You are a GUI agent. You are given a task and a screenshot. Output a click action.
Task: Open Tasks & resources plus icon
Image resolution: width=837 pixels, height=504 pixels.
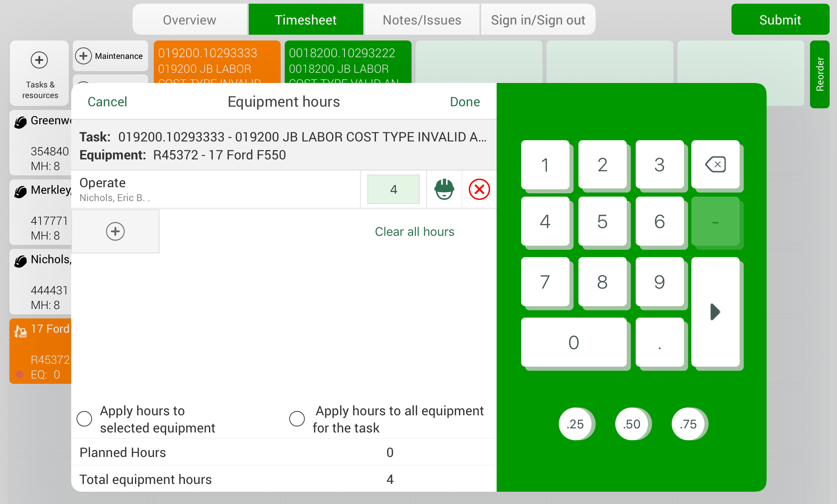click(39, 60)
